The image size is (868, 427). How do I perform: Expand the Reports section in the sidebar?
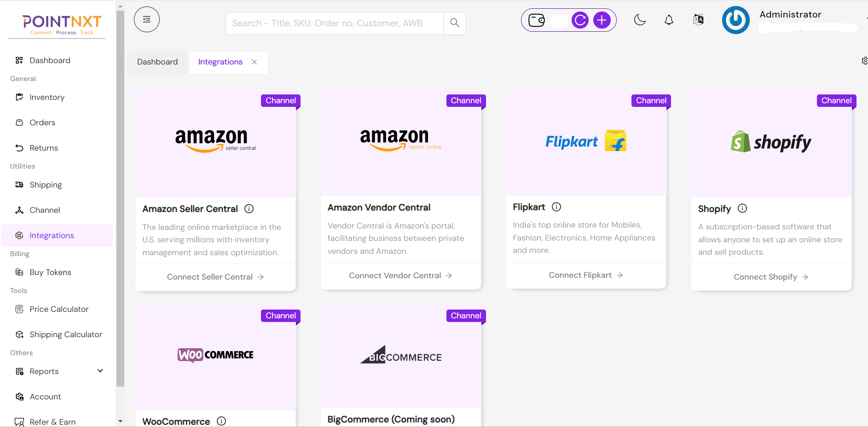(100, 371)
